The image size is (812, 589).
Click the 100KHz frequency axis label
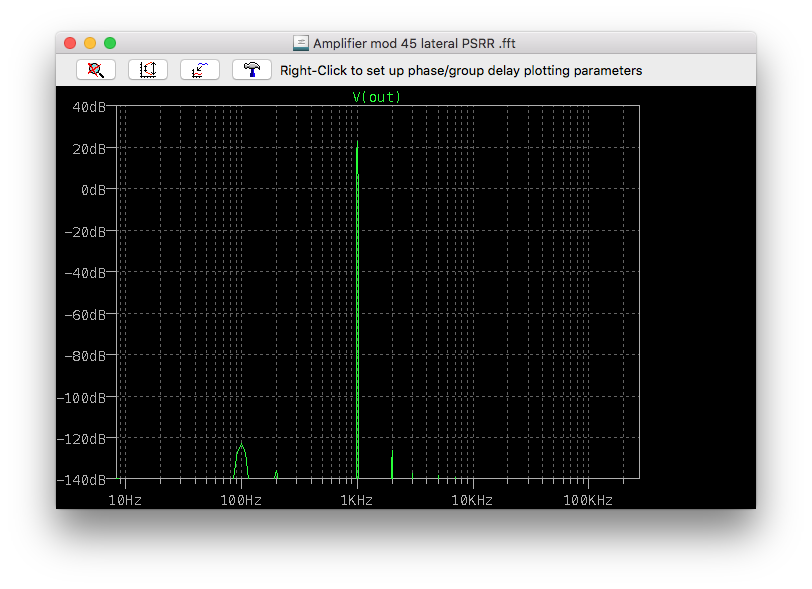588,500
